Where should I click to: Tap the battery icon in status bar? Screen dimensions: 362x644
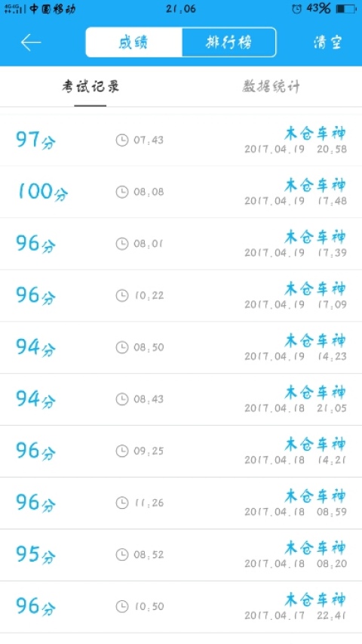(345, 8)
